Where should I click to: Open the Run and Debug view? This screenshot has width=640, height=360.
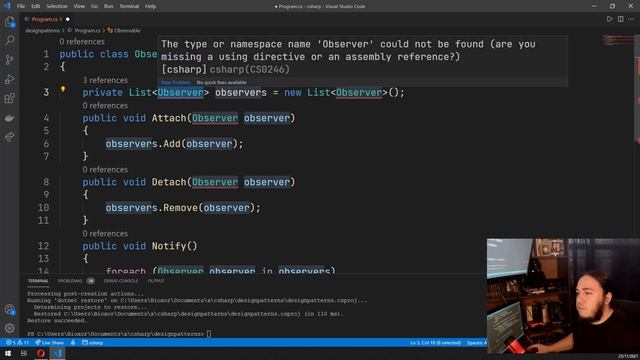click(x=9, y=79)
